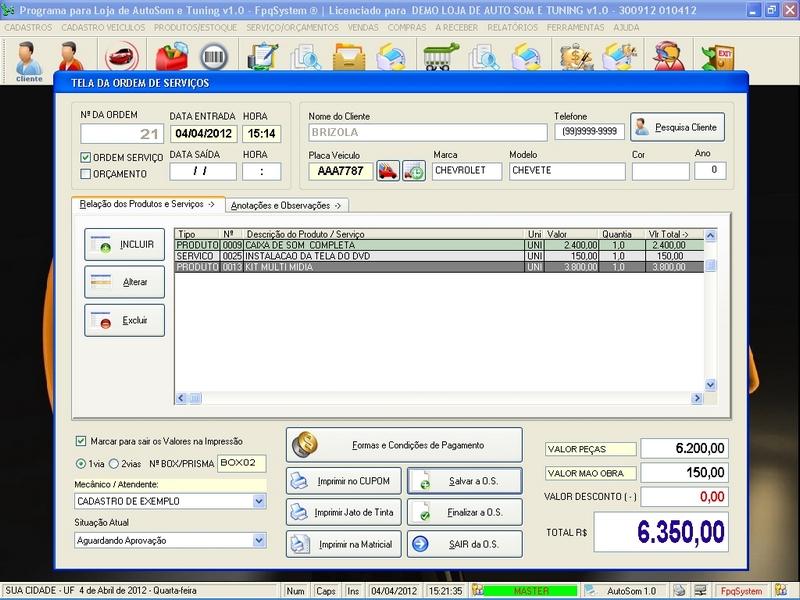Click the Pesquisa Cliente button
Image resolution: width=800 pixels, height=600 pixels.
(x=676, y=128)
